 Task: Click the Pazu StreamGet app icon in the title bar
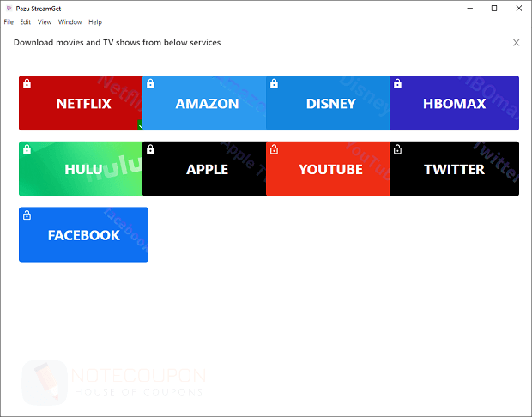click(x=9, y=8)
